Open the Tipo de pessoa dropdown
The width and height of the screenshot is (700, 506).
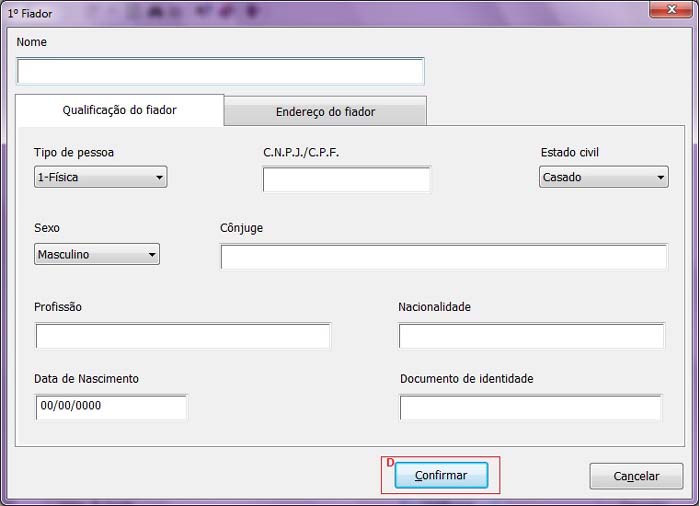tap(100, 178)
